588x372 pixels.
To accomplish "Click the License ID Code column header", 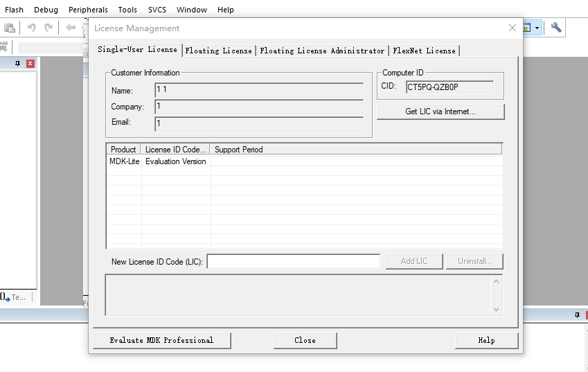I will (175, 149).
